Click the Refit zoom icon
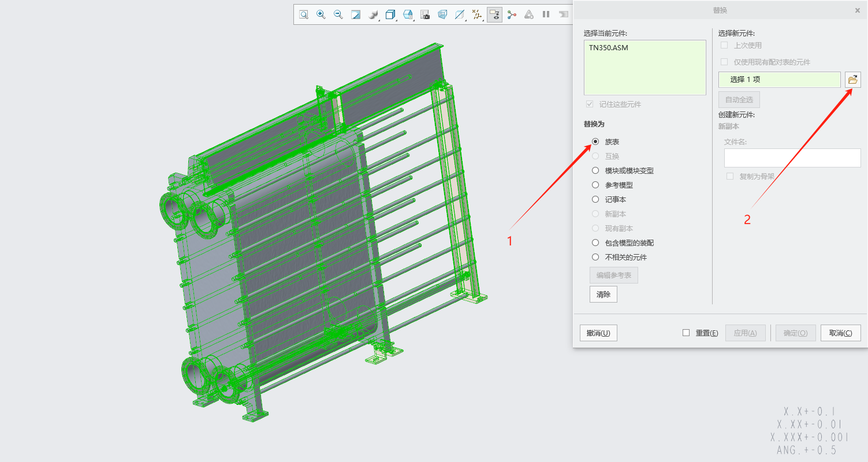Viewport: 868px width, 462px height. (304, 14)
